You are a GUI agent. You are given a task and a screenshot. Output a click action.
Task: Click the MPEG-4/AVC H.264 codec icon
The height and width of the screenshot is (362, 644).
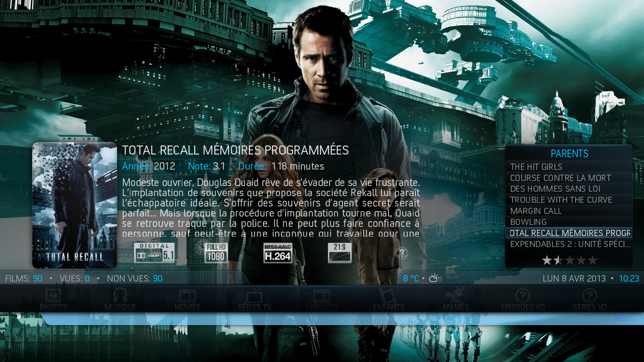[278, 253]
